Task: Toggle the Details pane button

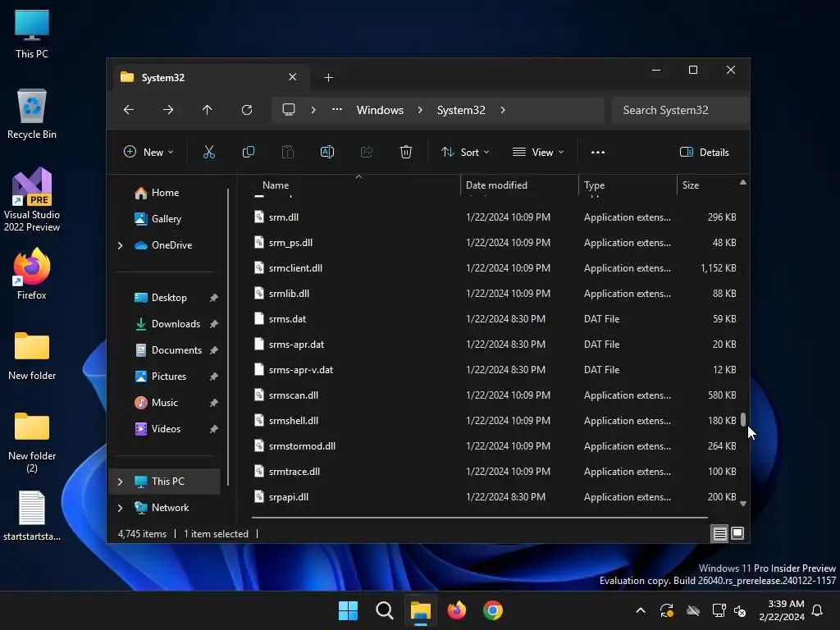Action: click(704, 152)
